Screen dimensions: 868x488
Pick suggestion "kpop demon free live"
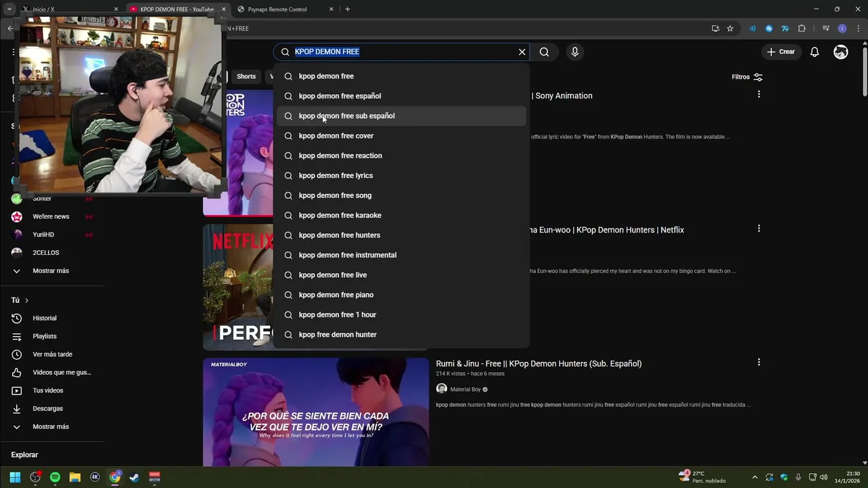pos(401,274)
